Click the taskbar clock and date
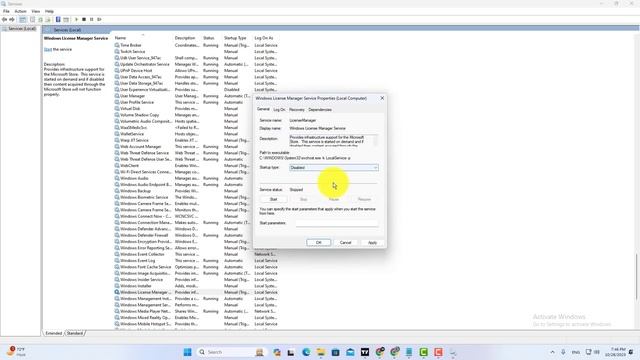The image size is (640, 360). [616, 352]
